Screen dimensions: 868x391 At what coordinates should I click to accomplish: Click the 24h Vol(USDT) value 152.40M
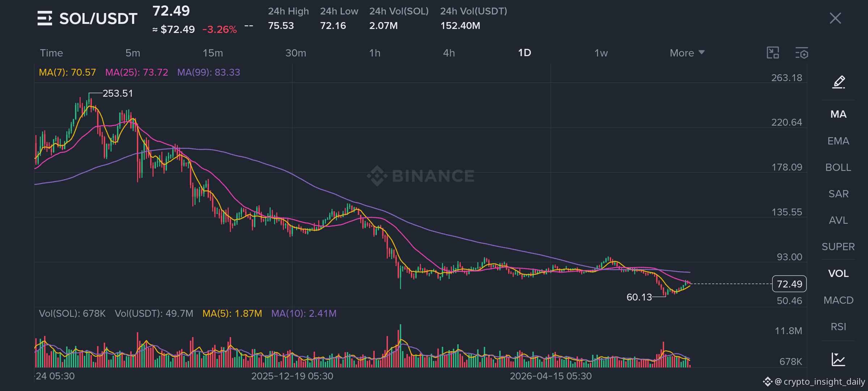click(460, 26)
